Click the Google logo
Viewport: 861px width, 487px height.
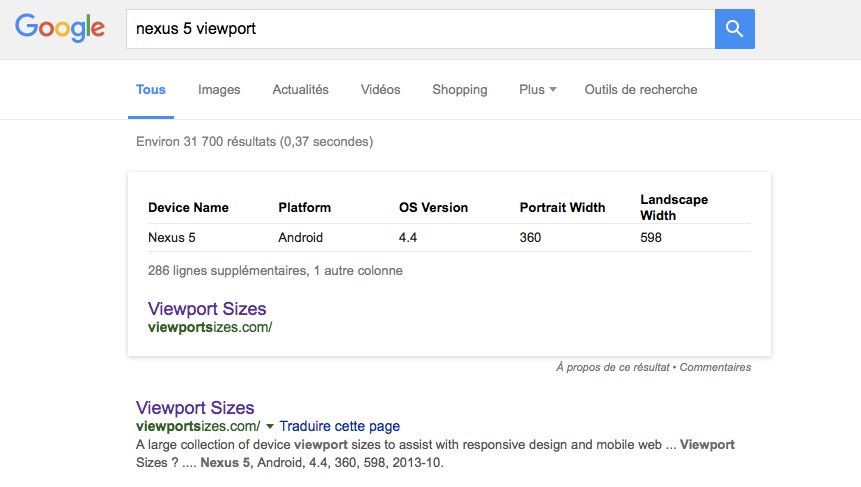(60, 28)
